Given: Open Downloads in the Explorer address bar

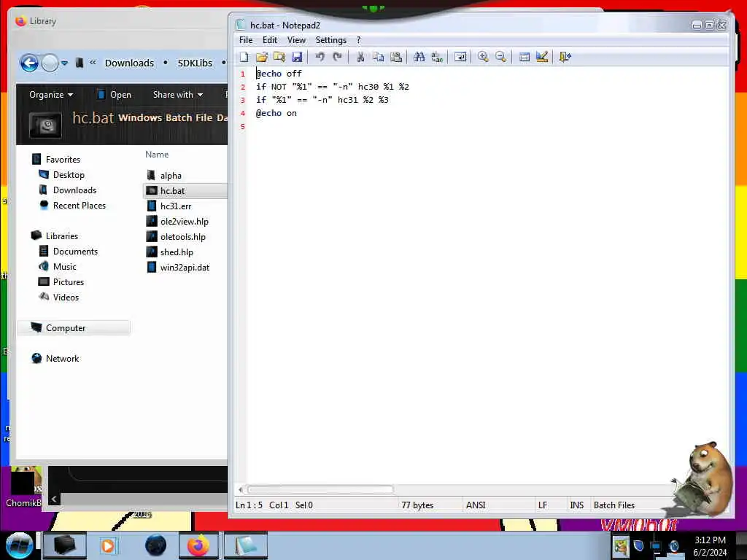Looking at the screenshot, I should (x=129, y=63).
